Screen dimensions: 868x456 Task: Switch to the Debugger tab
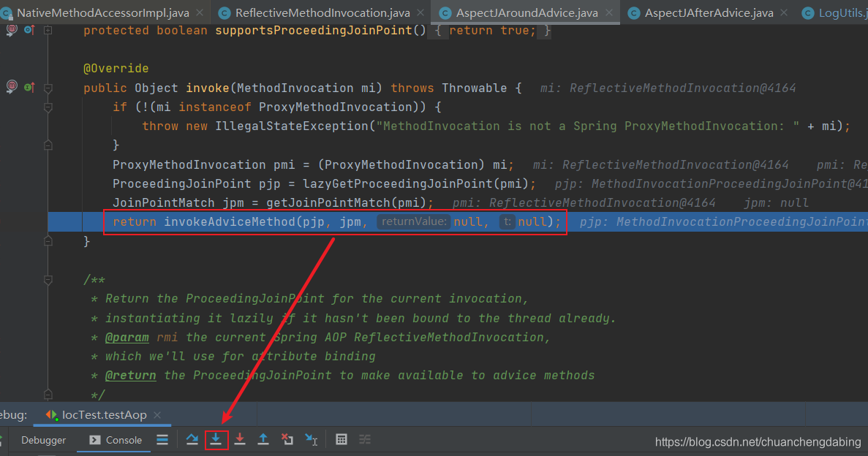tap(43, 441)
